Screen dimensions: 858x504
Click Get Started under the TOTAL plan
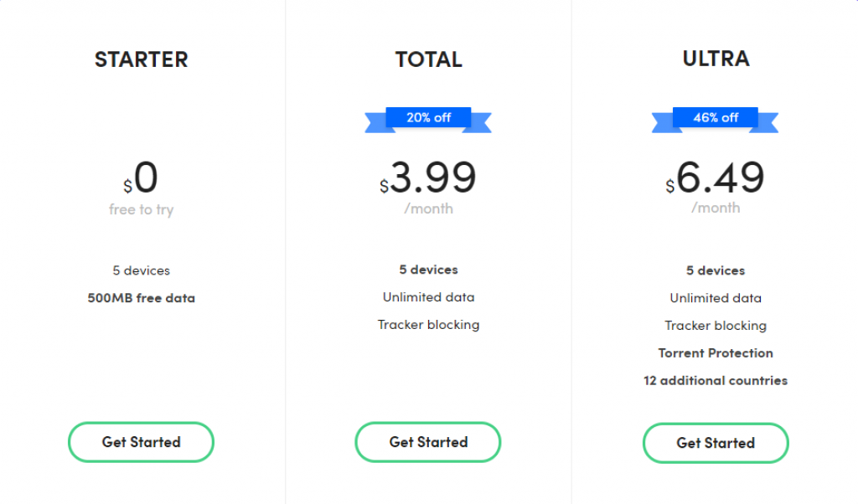pyautogui.click(x=428, y=442)
